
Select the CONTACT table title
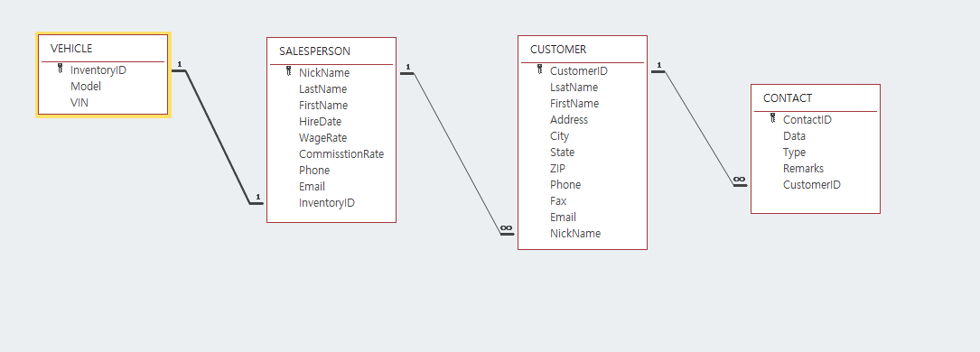click(x=788, y=98)
